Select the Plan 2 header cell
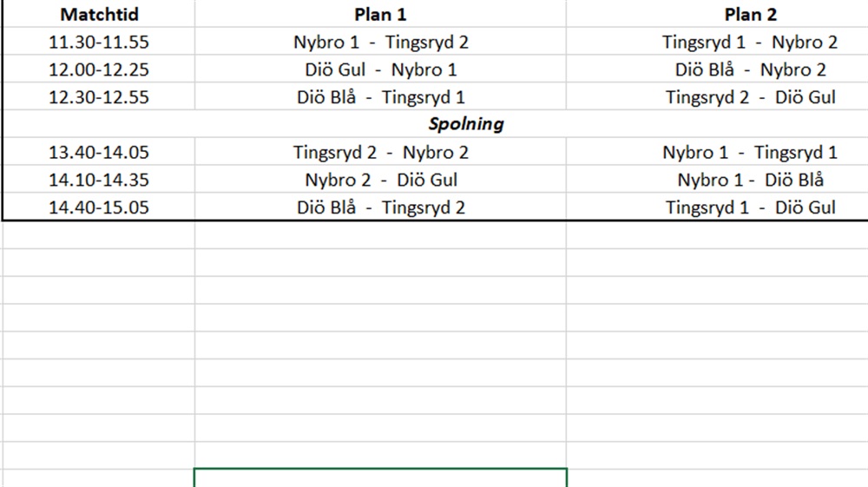The image size is (868, 487). tap(750, 15)
